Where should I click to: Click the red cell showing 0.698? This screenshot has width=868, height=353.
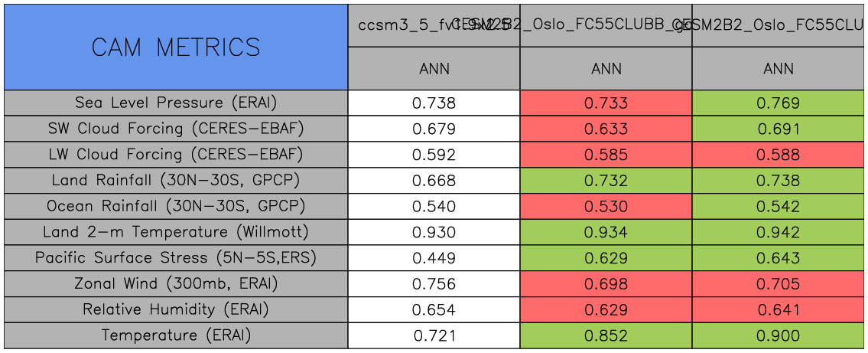click(x=606, y=285)
